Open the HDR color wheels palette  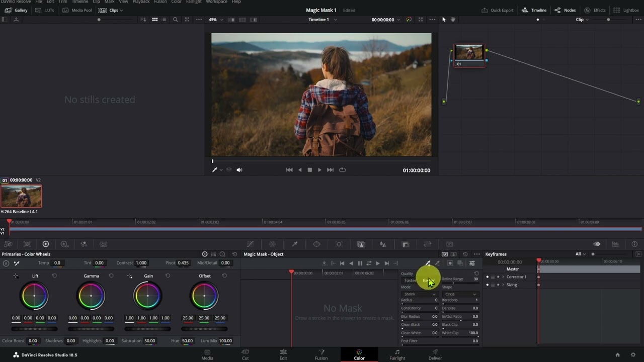[64, 244]
